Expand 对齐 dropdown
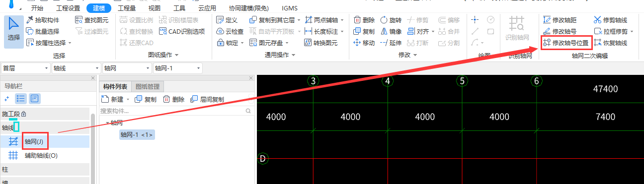Image resolution: width=644 pixels, height=184 pixels. coord(433,31)
